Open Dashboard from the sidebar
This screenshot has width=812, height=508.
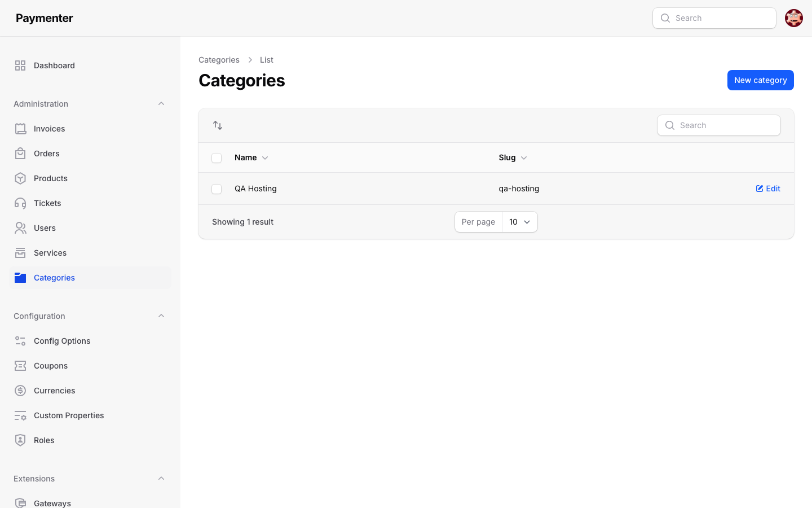(90, 65)
